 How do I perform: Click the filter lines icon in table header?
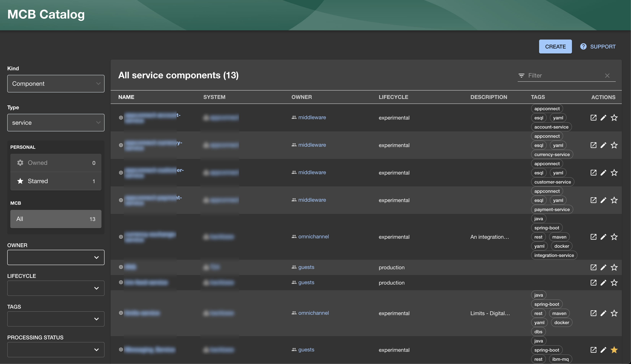tap(521, 75)
